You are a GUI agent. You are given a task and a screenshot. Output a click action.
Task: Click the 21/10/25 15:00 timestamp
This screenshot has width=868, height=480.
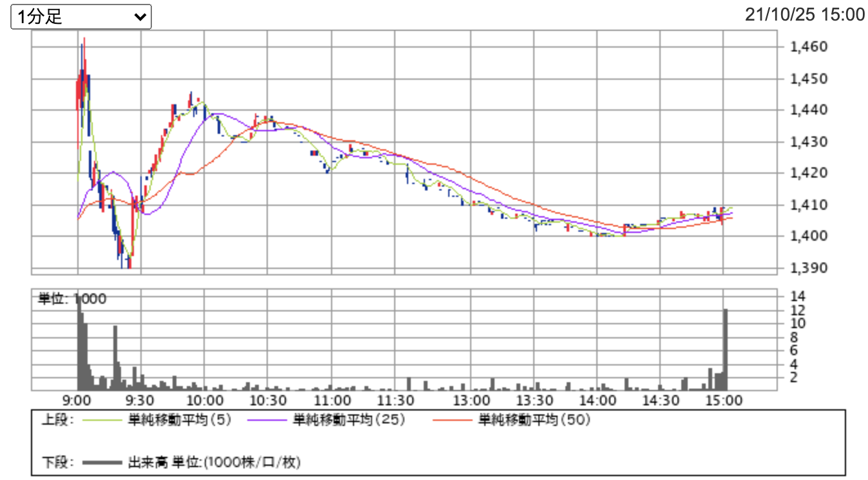(x=805, y=14)
